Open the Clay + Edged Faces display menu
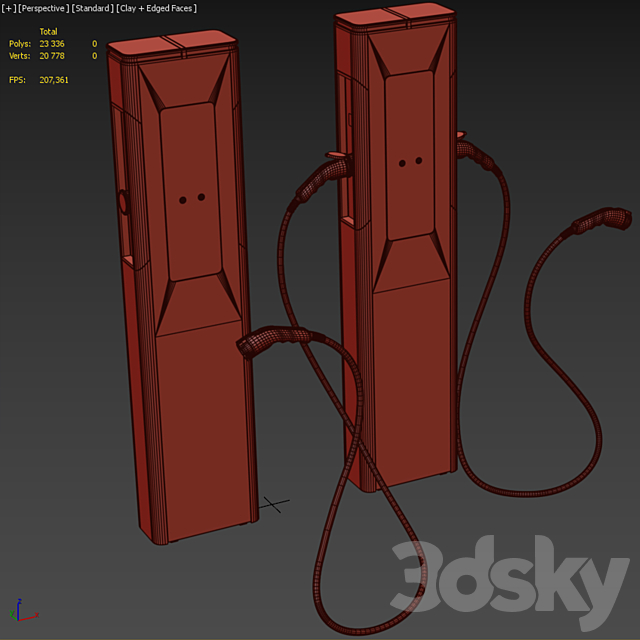The height and width of the screenshot is (640, 640). (157, 8)
